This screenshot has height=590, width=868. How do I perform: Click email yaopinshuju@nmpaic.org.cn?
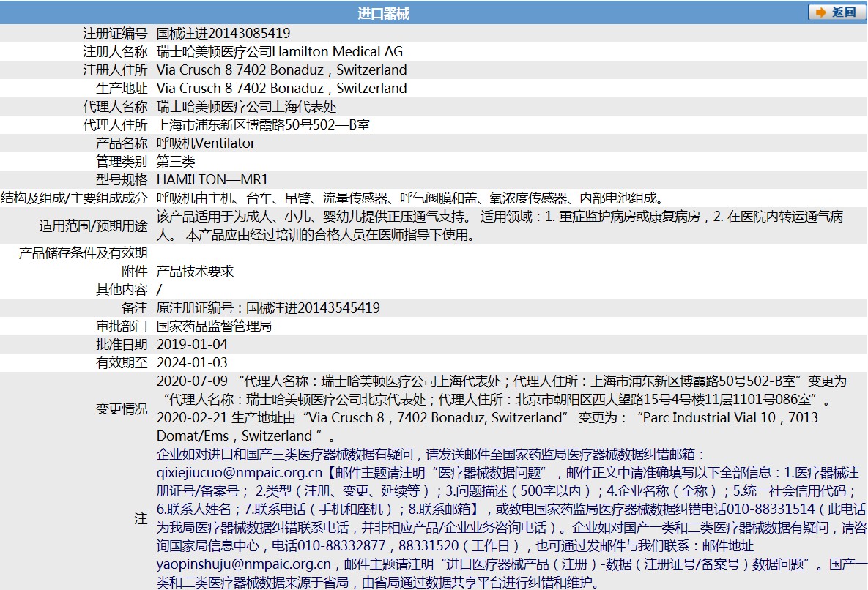pyautogui.click(x=244, y=564)
